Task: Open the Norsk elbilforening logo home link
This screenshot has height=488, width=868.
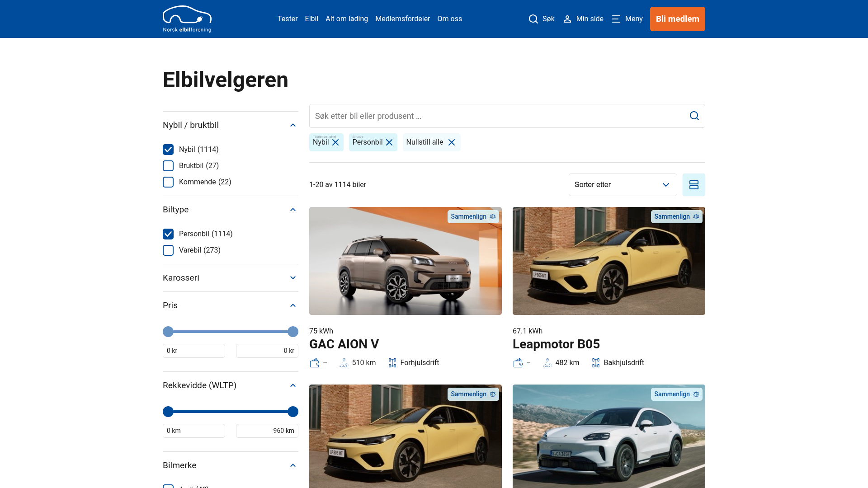Action: tap(187, 19)
